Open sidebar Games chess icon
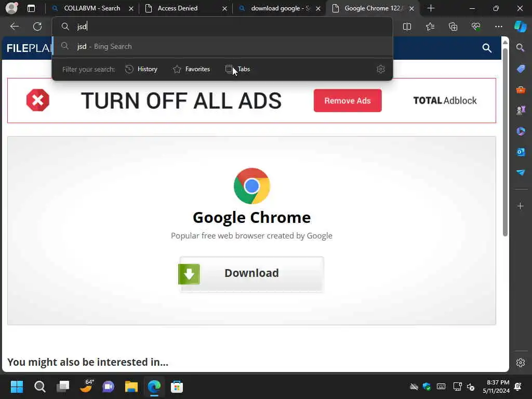Screen dimensions: 532x399 [521, 110]
